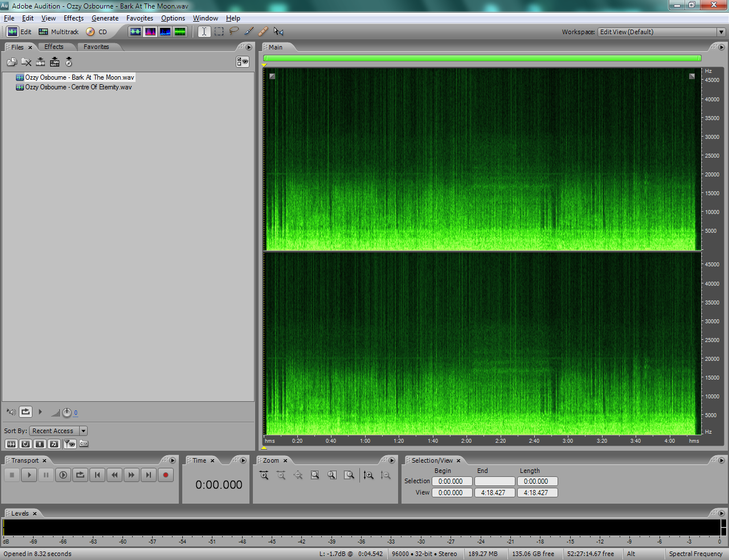Switch to Edit view button
The image size is (729, 560).
(19, 32)
